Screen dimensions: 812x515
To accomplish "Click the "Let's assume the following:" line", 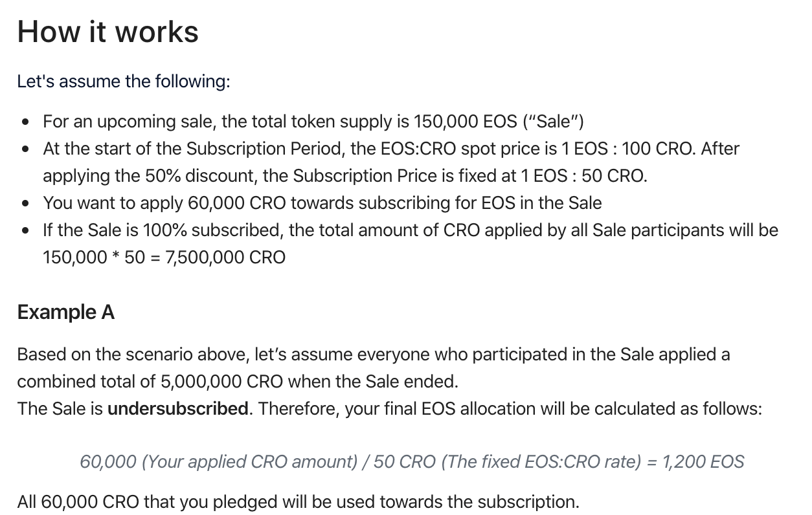I will [124, 82].
